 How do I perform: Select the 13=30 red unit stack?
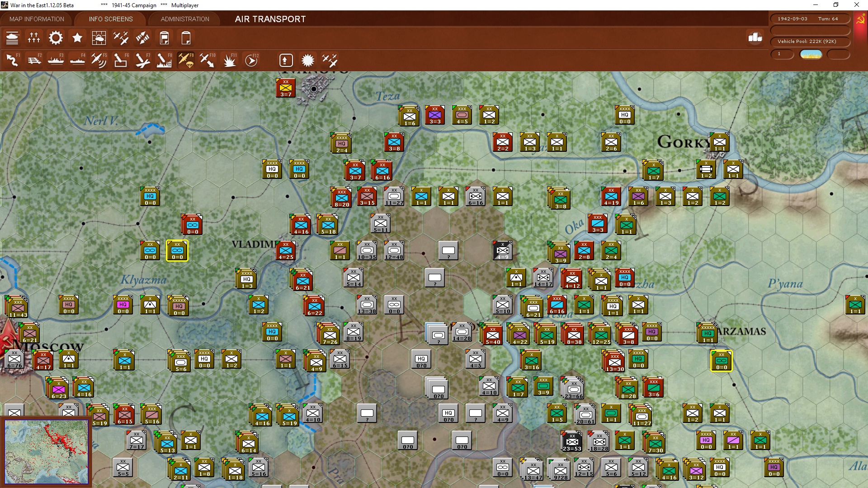614,361
